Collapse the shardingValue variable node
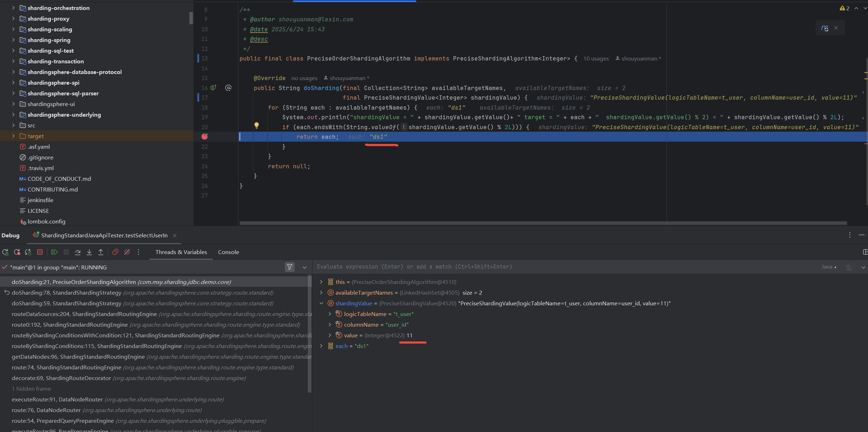This screenshot has width=868, height=432. (321, 303)
